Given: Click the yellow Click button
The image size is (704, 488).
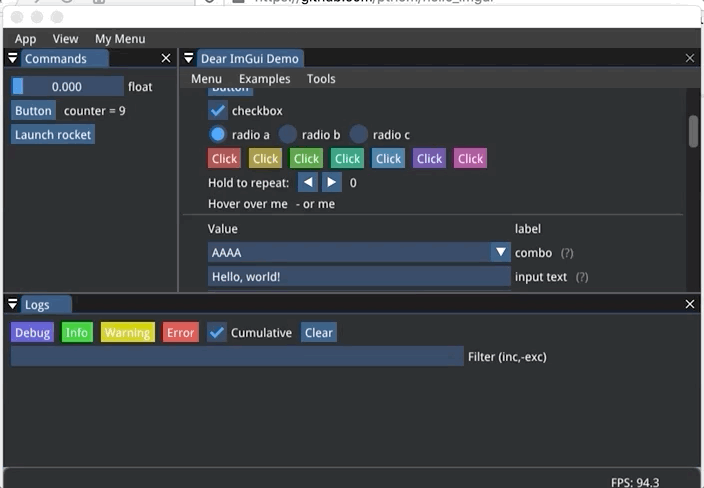Looking at the screenshot, I should (265, 158).
